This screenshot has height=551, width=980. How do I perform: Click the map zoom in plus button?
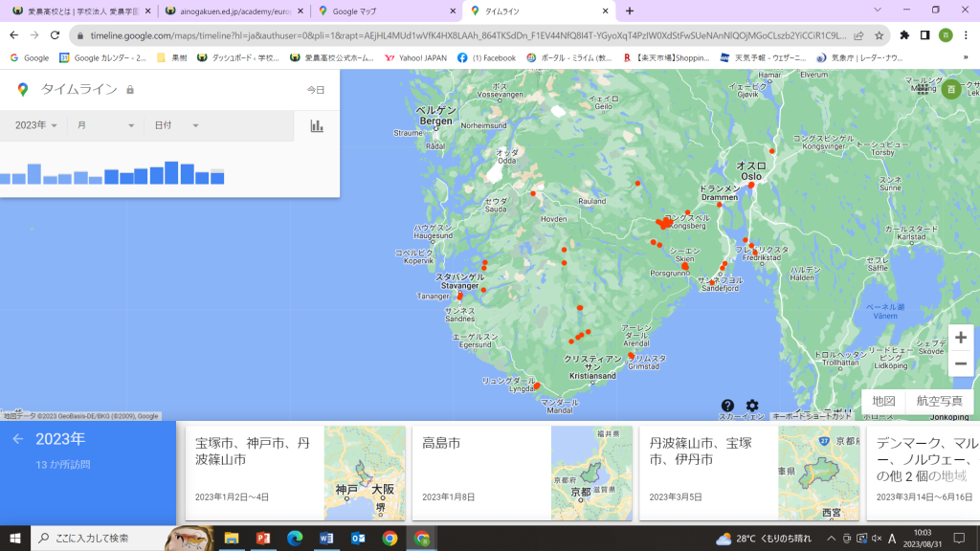(x=961, y=338)
